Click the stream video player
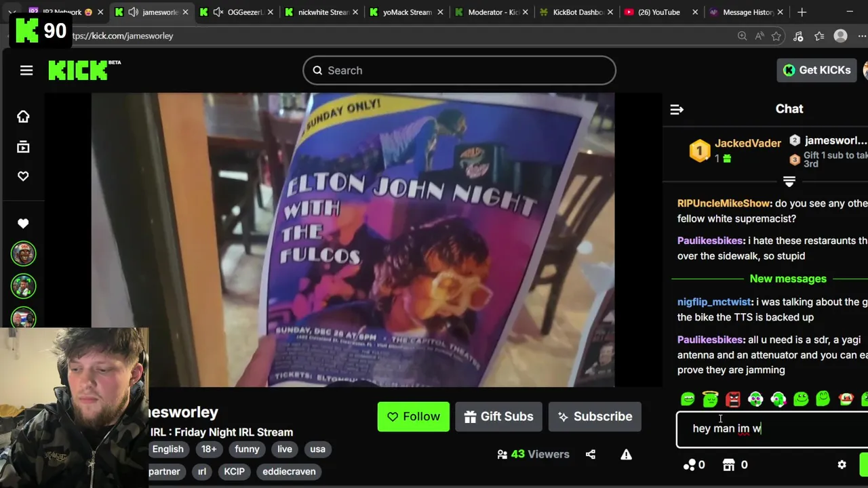Image resolution: width=868 pixels, height=488 pixels. click(x=353, y=240)
